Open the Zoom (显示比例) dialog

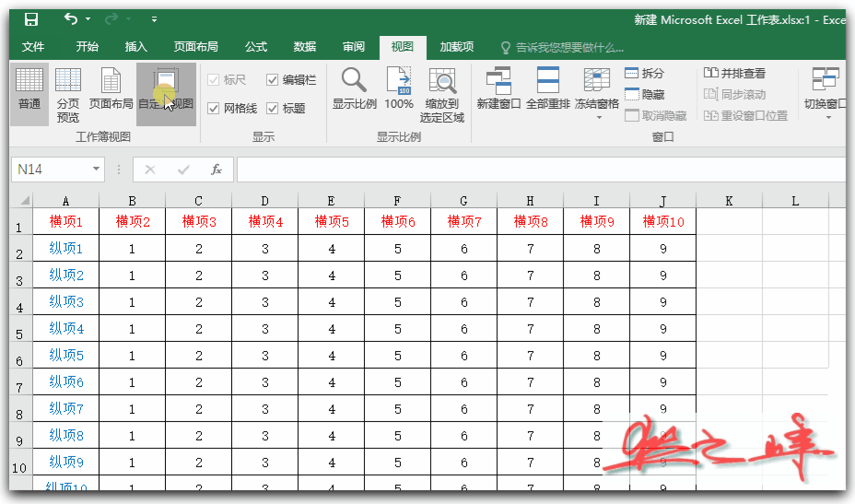pyautogui.click(x=355, y=88)
